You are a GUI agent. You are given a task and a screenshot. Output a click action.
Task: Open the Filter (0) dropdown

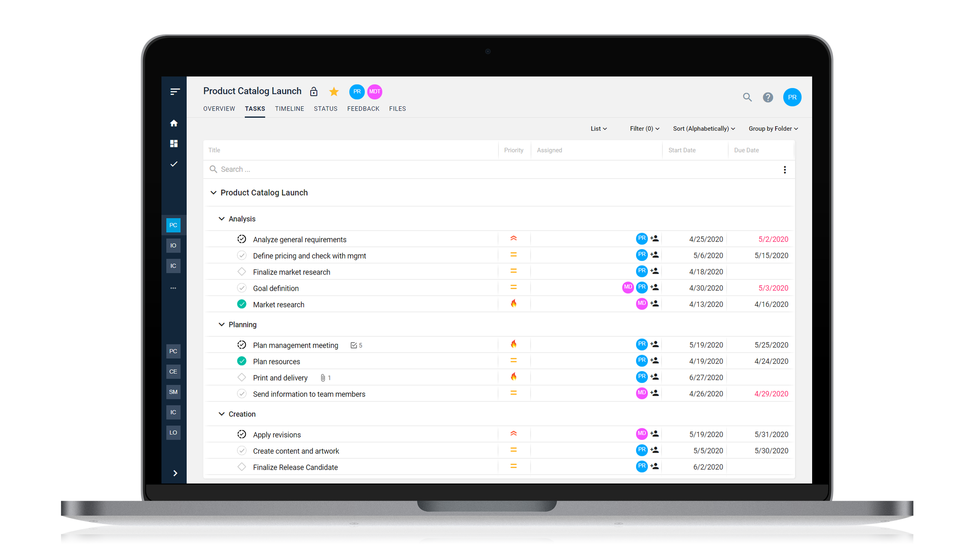[x=645, y=129]
